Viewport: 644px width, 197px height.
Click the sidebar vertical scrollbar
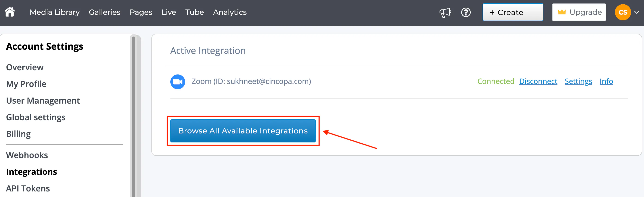[x=133, y=116]
